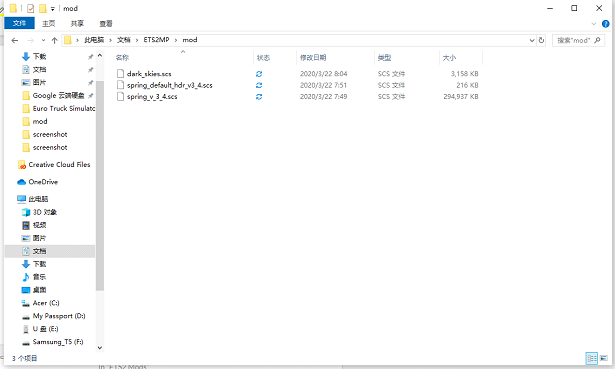
Task: Open Euro Truck Simulator folder in sidebar
Action: [x=64, y=108]
